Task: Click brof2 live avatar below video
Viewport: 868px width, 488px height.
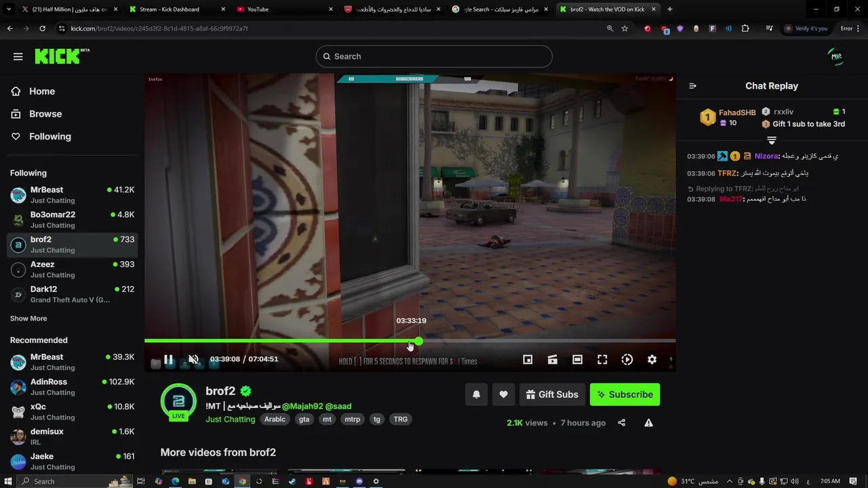Action: (x=178, y=403)
